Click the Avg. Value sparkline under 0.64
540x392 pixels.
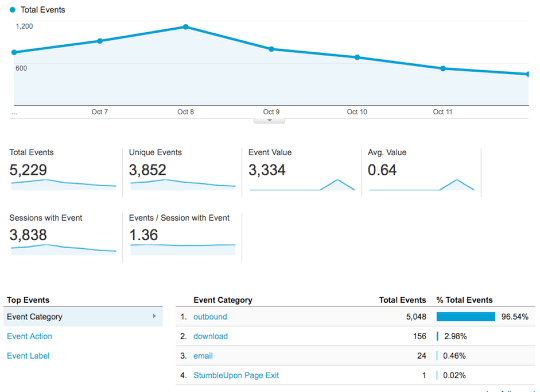tap(422, 185)
